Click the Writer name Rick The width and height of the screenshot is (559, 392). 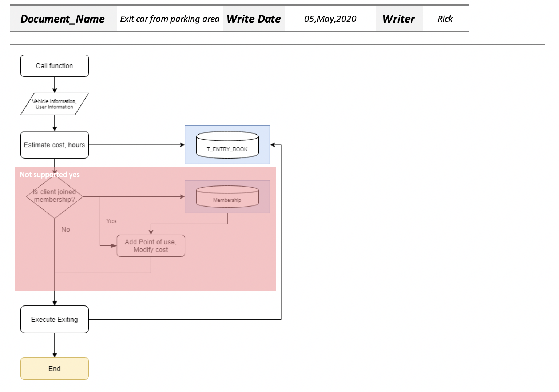point(445,19)
